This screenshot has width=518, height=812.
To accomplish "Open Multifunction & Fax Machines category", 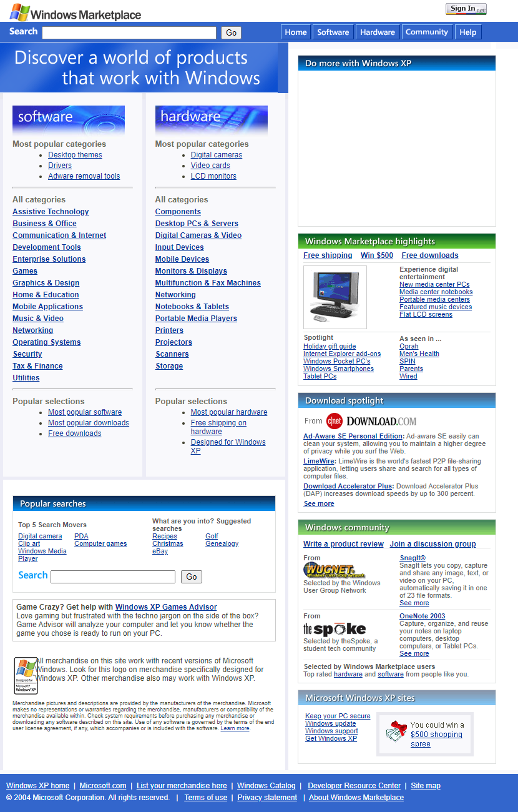I will click(208, 283).
